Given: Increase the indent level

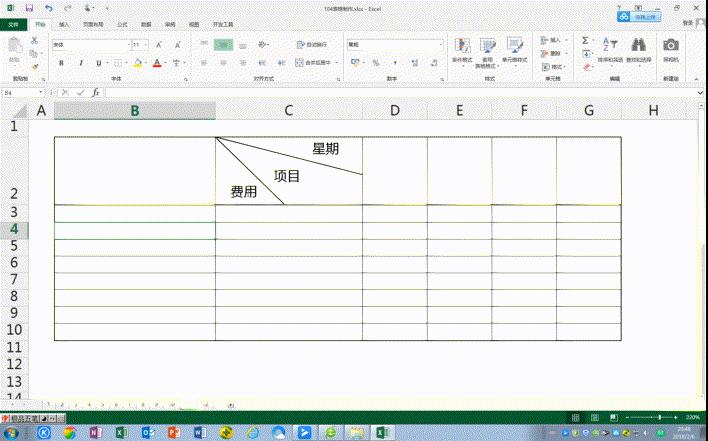Looking at the screenshot, I should [281, 63].
